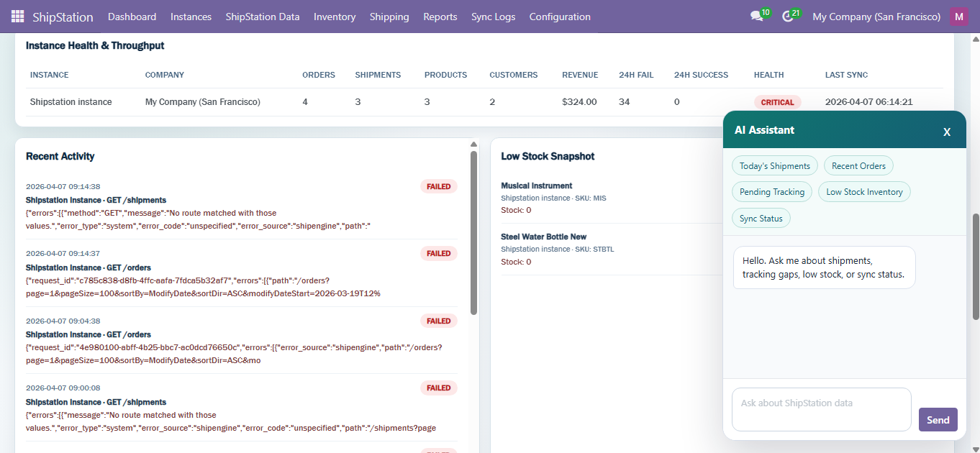Screen dimensions: 980x453
Task: Open the ShipStation Data menu
Action: click(x=262, y=17)
